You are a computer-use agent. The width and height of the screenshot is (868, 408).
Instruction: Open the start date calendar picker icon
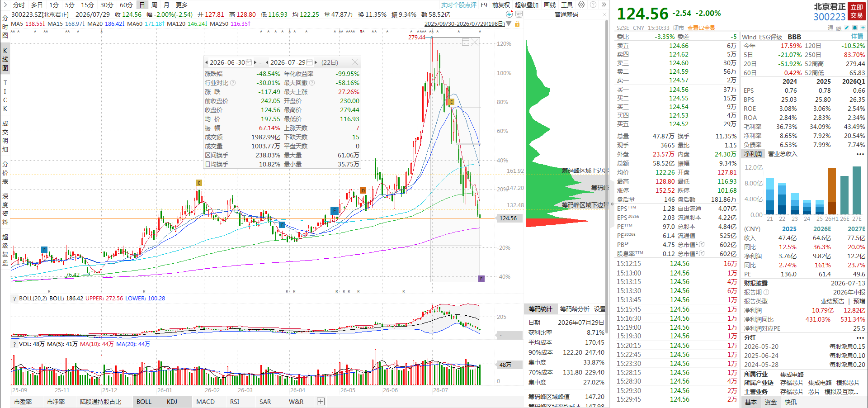click(x=249, y=62)
